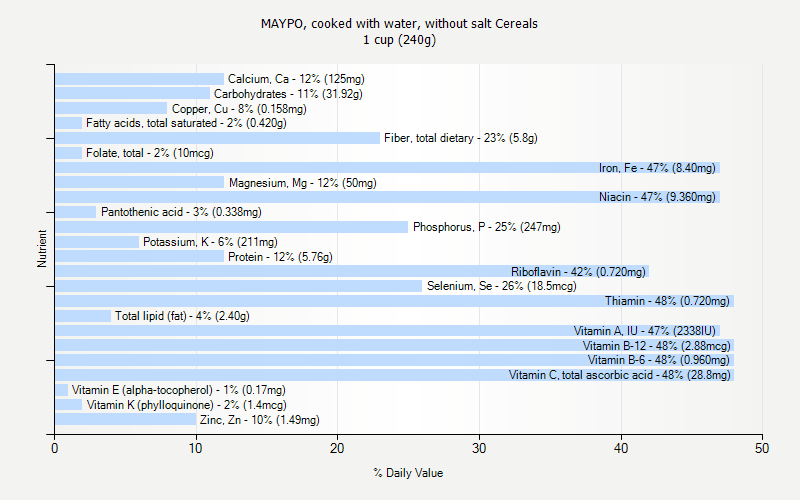This screenshot has height=500, width=800.
Task: Click the x-axis tick label 0
Action: tap(55, 448)
